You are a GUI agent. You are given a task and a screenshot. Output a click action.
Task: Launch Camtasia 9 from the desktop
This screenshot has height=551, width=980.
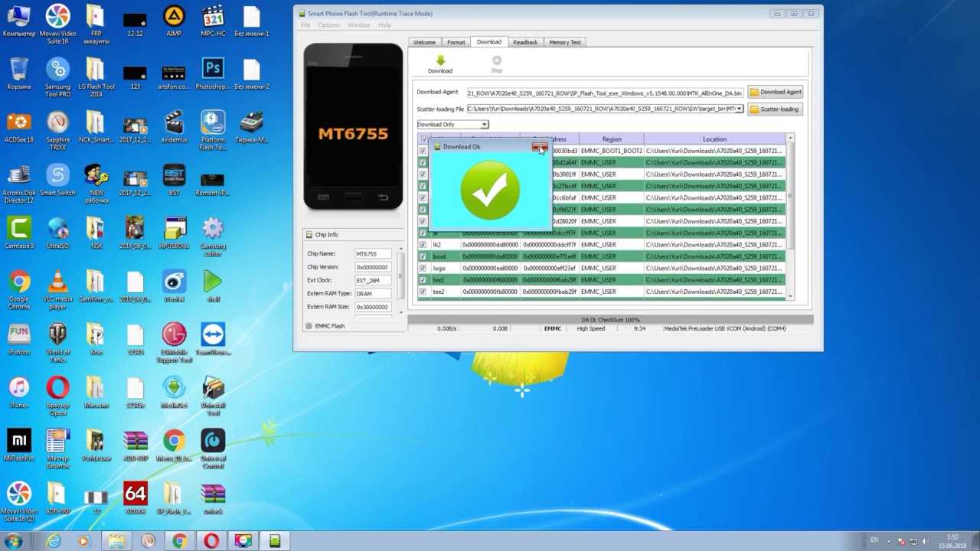[19, 233]
